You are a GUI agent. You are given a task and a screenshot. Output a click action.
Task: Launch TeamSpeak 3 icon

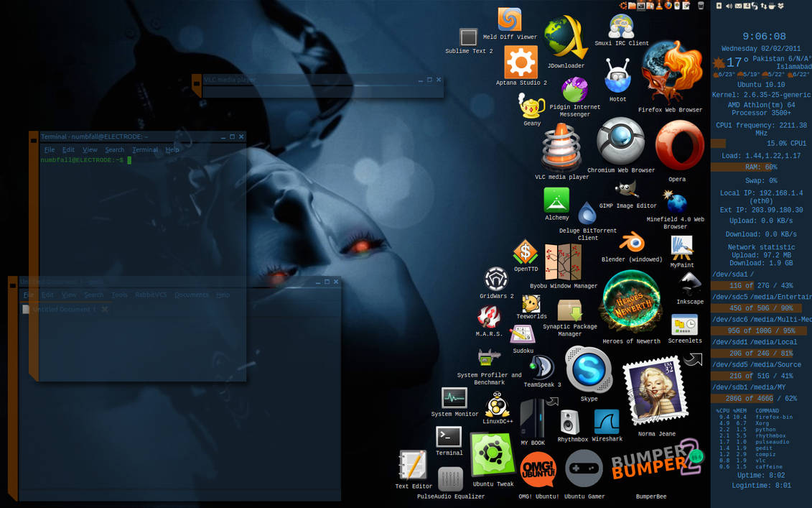(x=541, y=367)
